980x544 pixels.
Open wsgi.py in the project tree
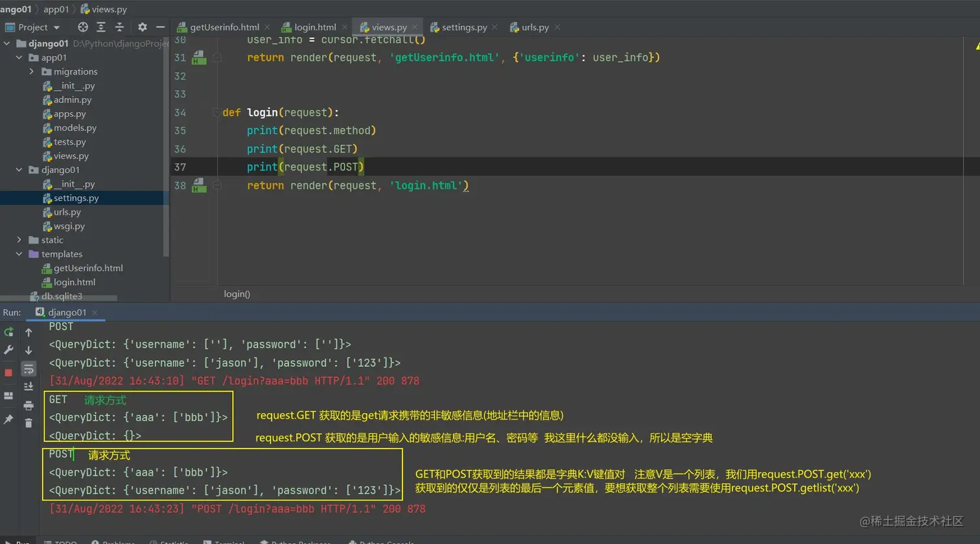tap(69, 226)
